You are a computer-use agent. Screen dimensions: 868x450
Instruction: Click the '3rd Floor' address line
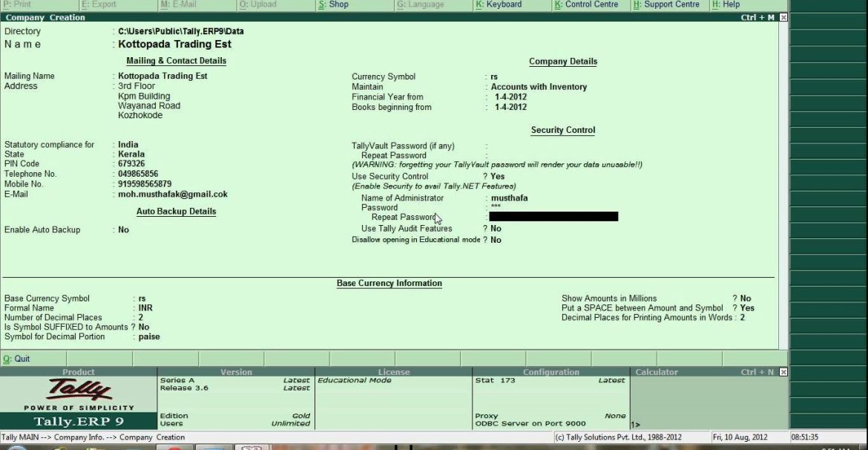tap(137, 86)
